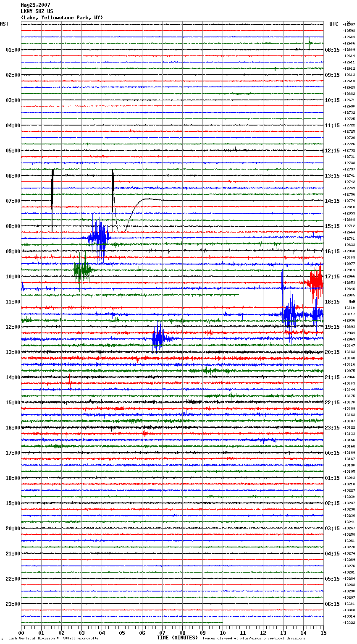
Task: Click the green event burst near minute 3
Action: pyautogui.click(x=83, y=271)
